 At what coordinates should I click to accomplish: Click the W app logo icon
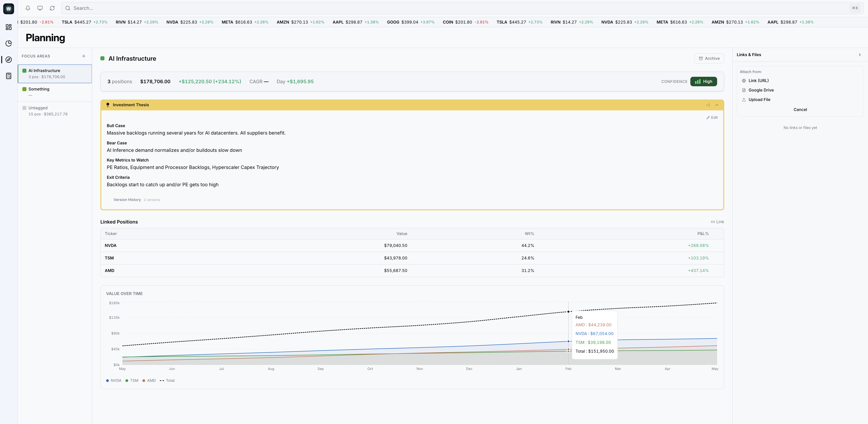[9, 9]
